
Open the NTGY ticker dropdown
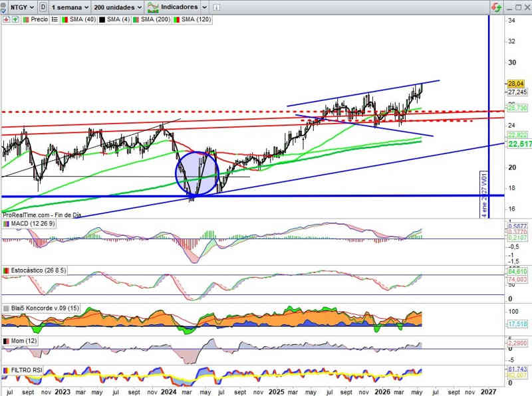22,7
